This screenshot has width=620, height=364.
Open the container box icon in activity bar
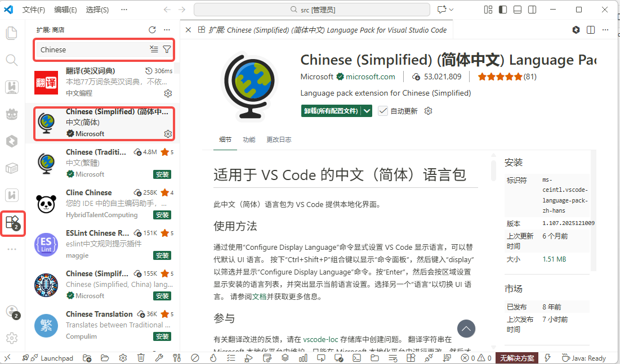(12, 168)
